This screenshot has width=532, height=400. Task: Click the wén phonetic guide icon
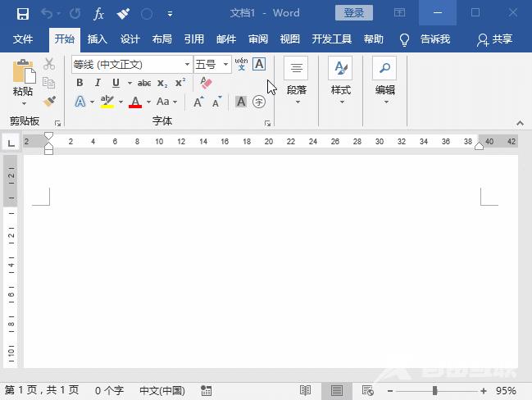(241, 64)
